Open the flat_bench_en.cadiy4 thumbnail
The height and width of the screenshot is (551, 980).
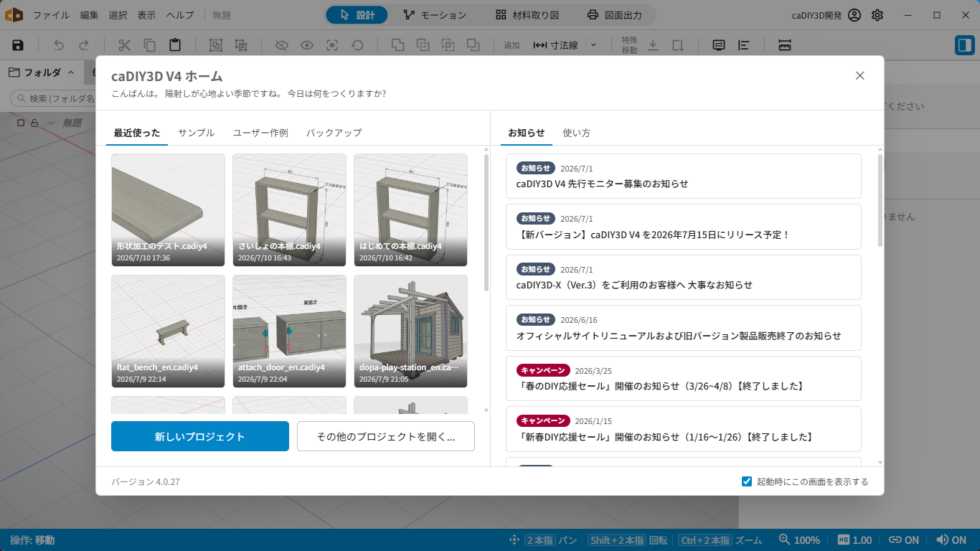pyautogui.click(x=168, y=331)
